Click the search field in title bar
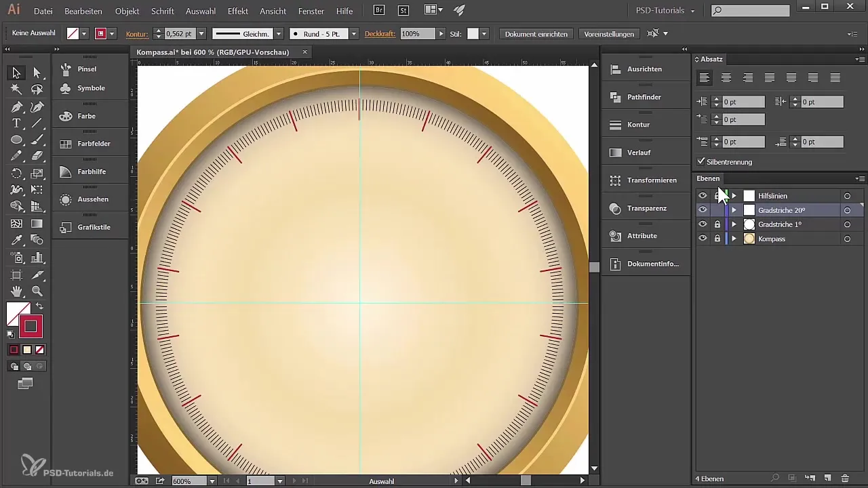This screenshot has height=488, width=868. [x=750, y=10]
